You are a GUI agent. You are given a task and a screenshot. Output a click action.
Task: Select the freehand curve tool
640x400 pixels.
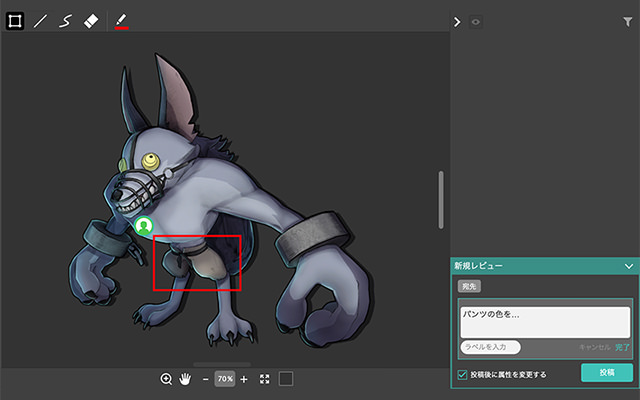pos(65,21)
